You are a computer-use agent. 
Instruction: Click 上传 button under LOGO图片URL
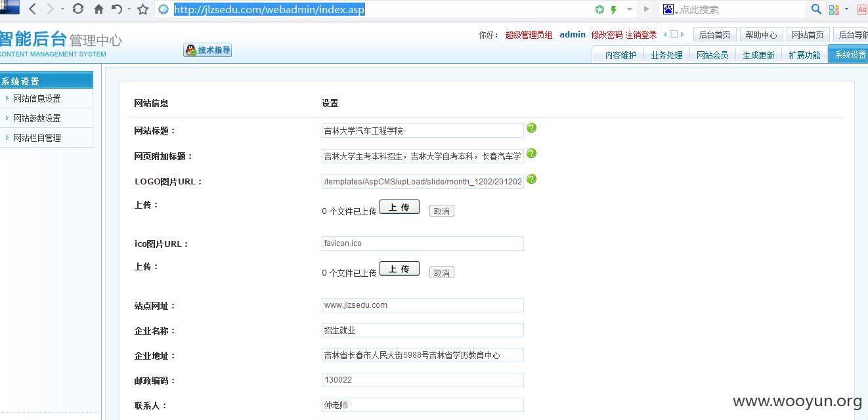(x=399, y=207)
